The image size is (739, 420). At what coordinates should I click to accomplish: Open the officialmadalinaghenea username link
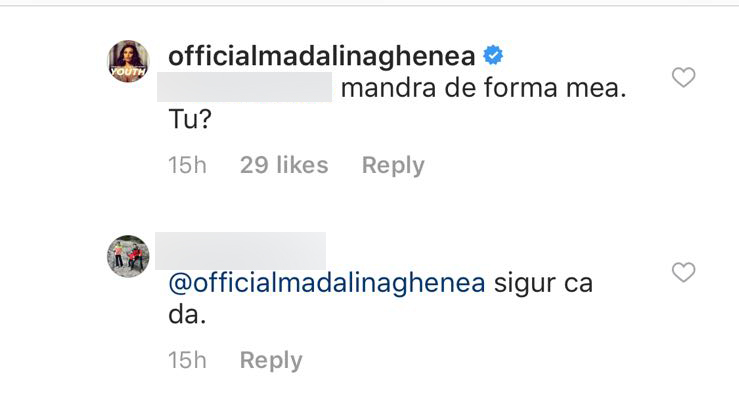[320, 57]
